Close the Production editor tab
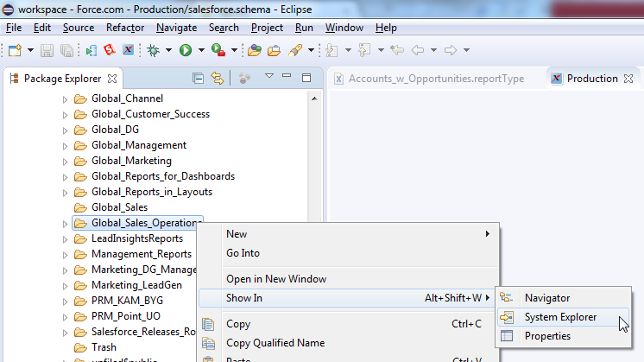Image resolution: width=644 pixels, height=362 pixels. tap(628, 79)
